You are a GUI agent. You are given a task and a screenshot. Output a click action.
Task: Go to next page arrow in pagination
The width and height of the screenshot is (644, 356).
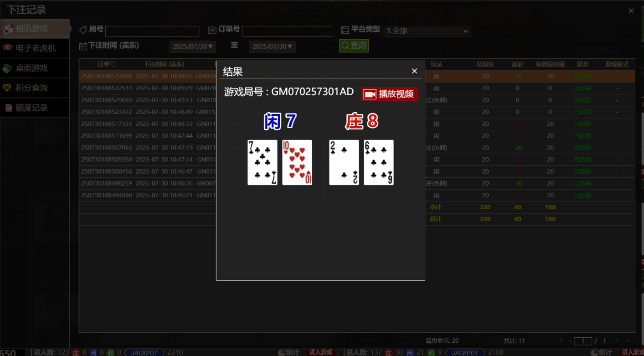(617, 341)
